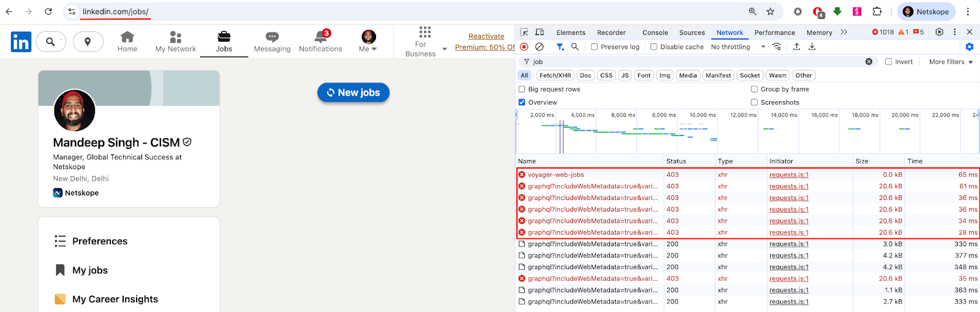This screenshot has height=312, width=980.
Task: Open the browser zoom magnifier icon
Action: click(753, 12)
